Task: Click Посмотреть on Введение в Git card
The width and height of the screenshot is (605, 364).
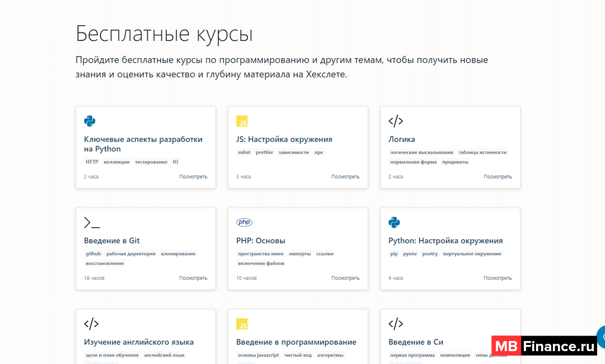Action: tap(193, 278)
